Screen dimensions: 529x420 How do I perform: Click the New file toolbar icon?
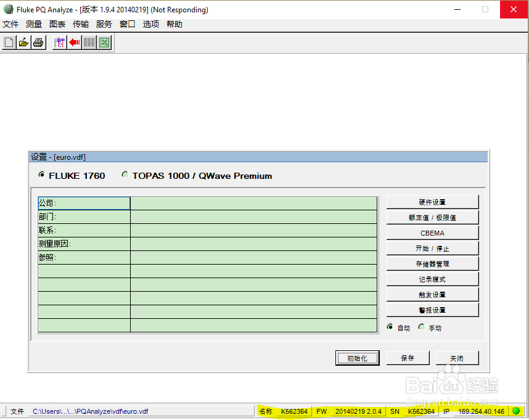pos(9,43)
